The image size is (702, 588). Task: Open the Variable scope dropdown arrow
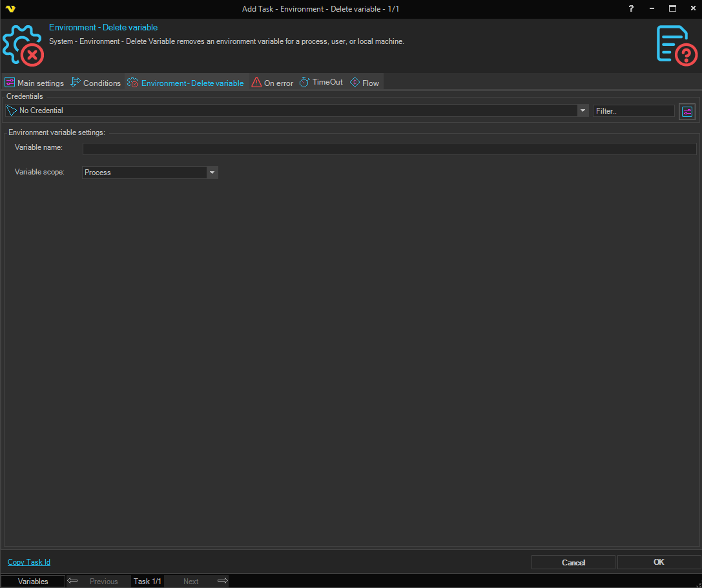click(212, 173)
